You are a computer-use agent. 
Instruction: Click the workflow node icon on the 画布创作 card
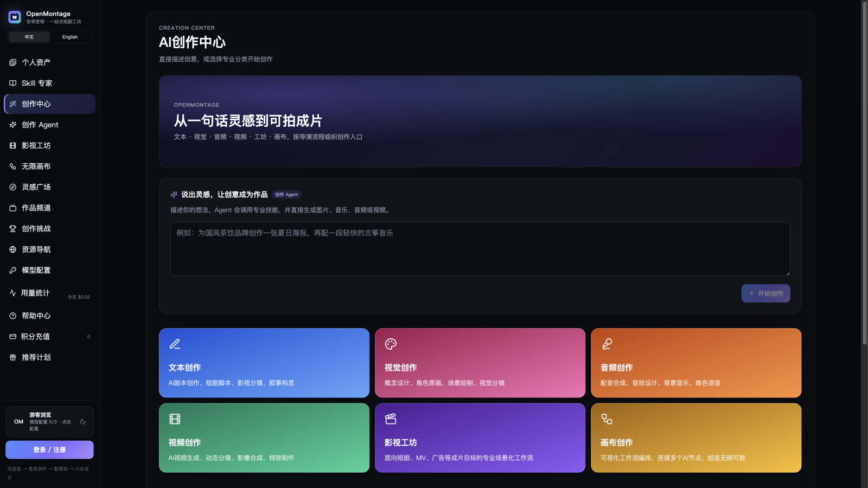(x=607, y=419)
